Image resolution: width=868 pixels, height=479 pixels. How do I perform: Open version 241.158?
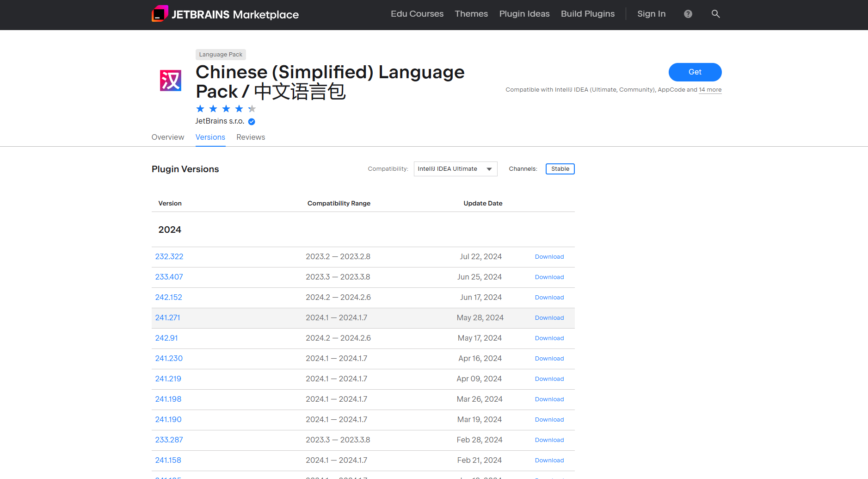click(x=168, y=460)
